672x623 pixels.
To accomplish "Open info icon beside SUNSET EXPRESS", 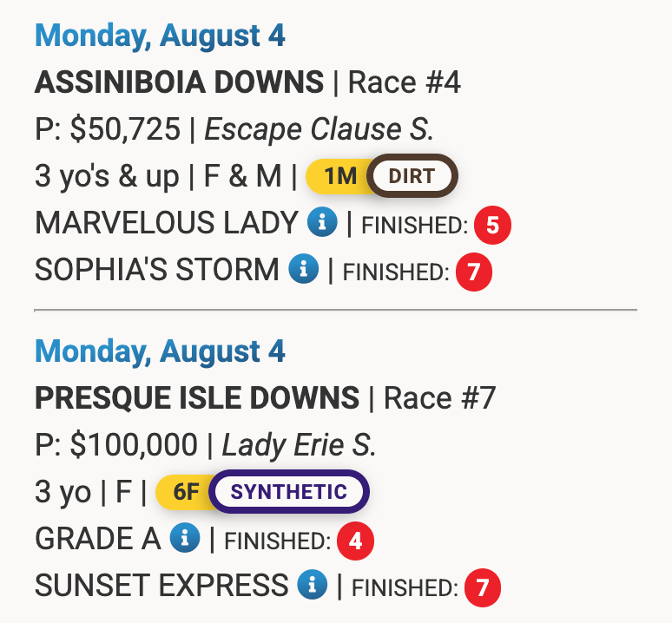I will click(312, 586).
